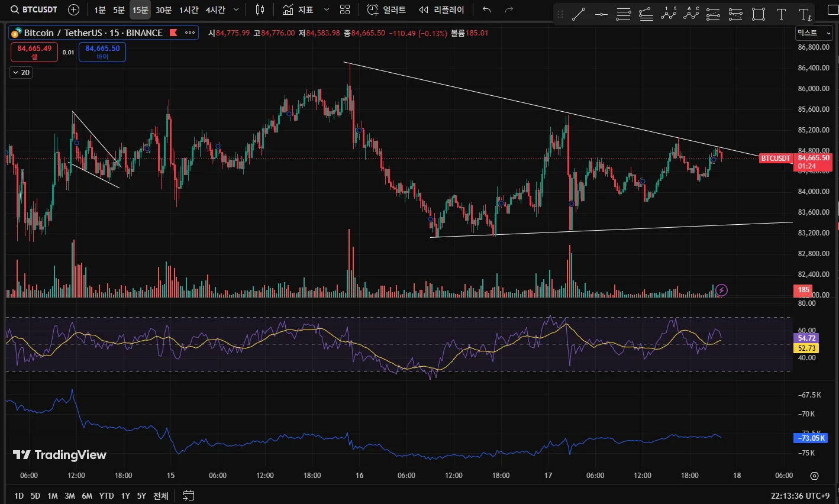This screenshot has width=839, height=504.
Task: Open the go-to-date calendar icon
Action: (189, 495)
